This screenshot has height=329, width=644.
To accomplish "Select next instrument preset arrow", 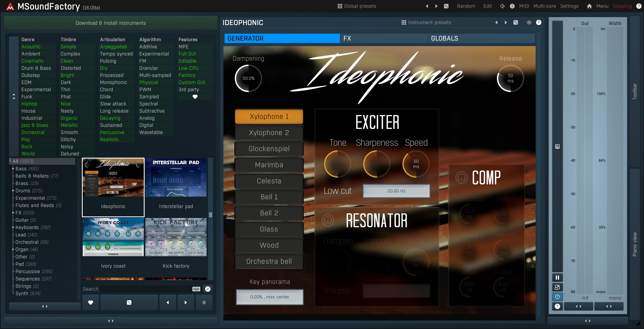I will [506, 22].
